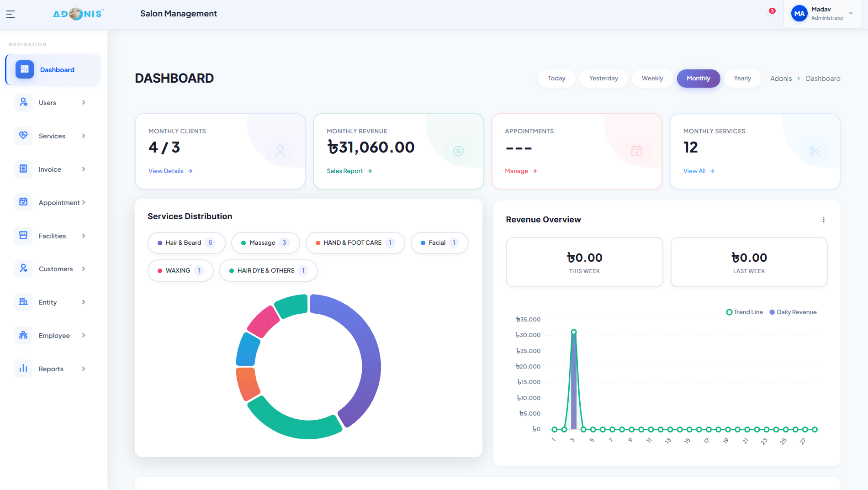Toggle the hamburger menu to collapse sidebar
Image resolution: width=868 pixels, height=490 pixels.
[10, 14]
